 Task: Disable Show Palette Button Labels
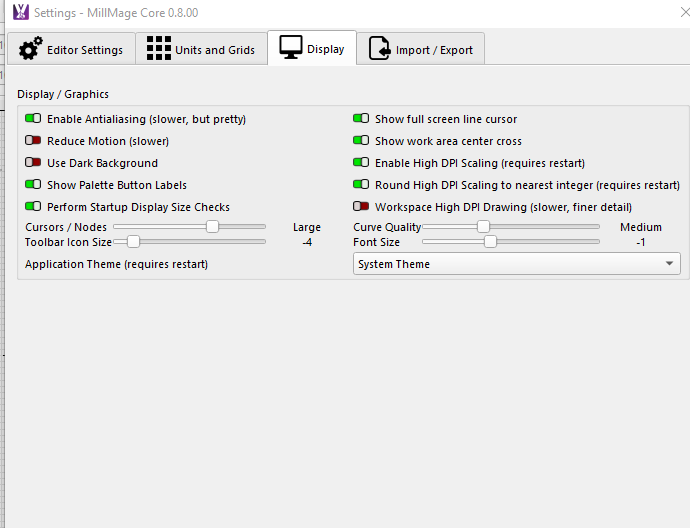(x=33, y=185)
